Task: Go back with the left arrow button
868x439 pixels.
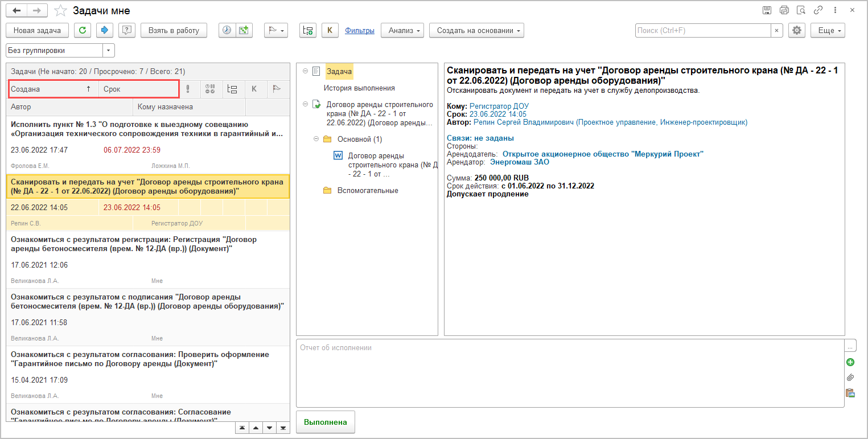Action: [17, 11]
